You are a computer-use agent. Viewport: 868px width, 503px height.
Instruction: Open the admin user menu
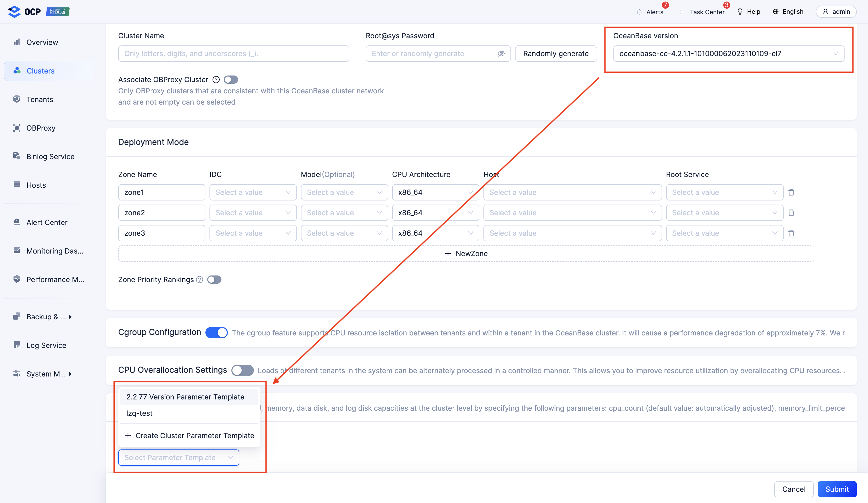point(836,12)
